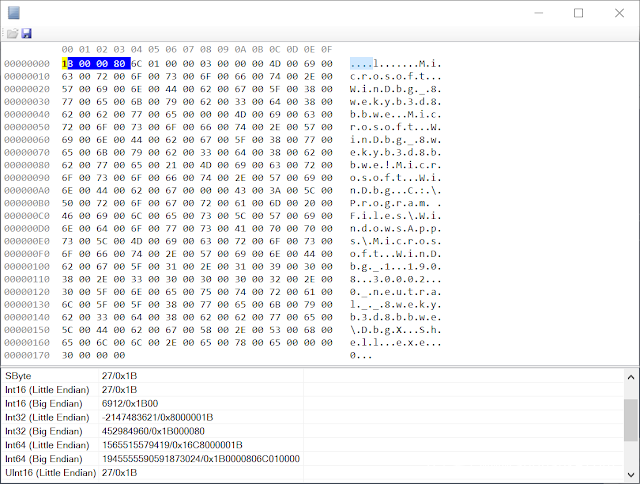Click byte 80 in first hex row

(119, 64)
